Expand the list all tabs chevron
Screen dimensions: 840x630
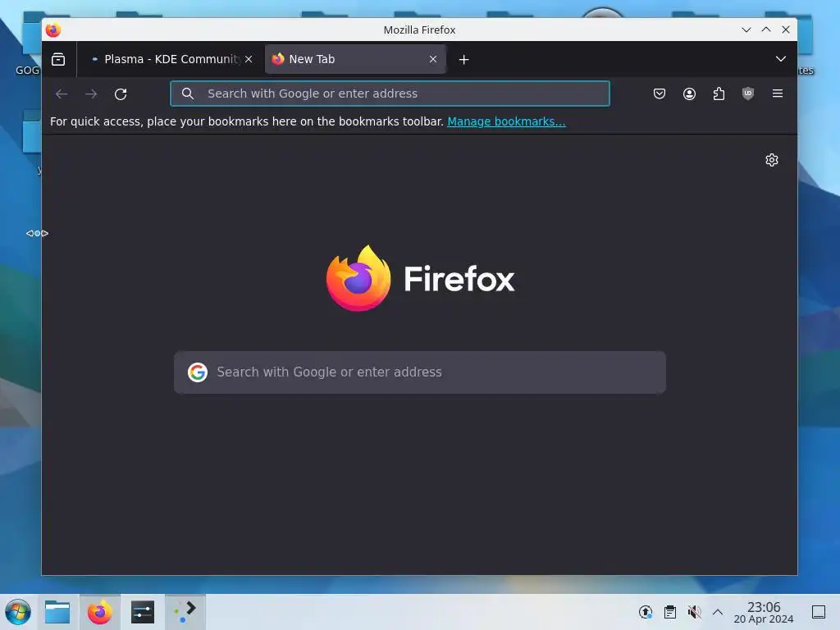click(x=781, y=59)
